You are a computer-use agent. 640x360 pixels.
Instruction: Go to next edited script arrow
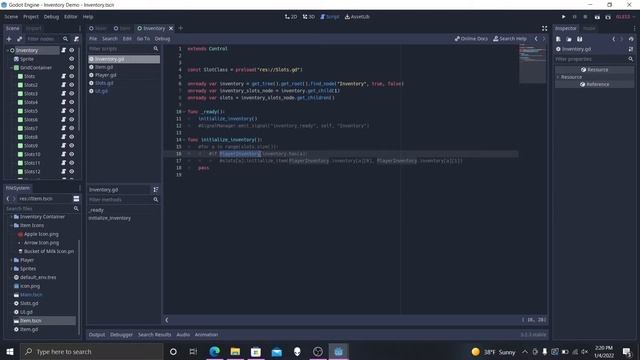[x=544, y=39]
